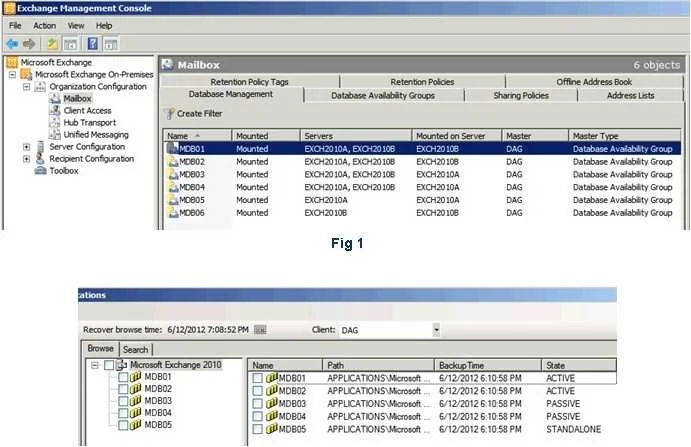Check the MDB01 checkbox in tree
Image resolution: width=691 pixels, height=447 pixels.
pos(123,377)
